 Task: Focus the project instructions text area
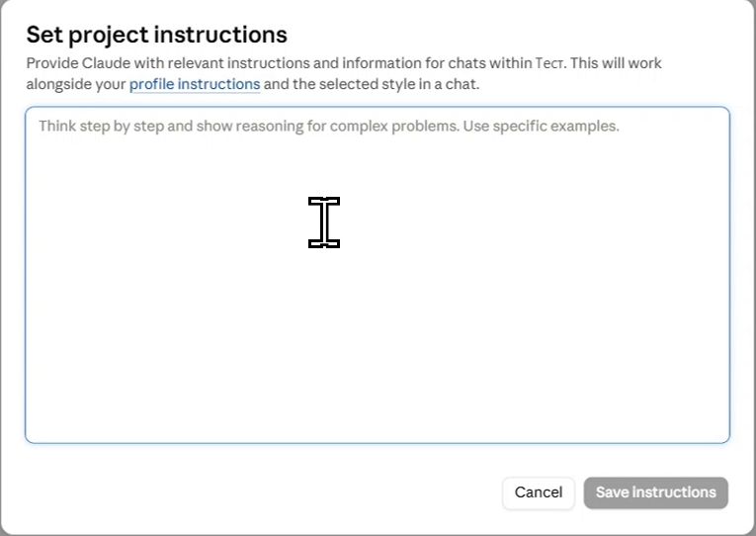[378, 275]
